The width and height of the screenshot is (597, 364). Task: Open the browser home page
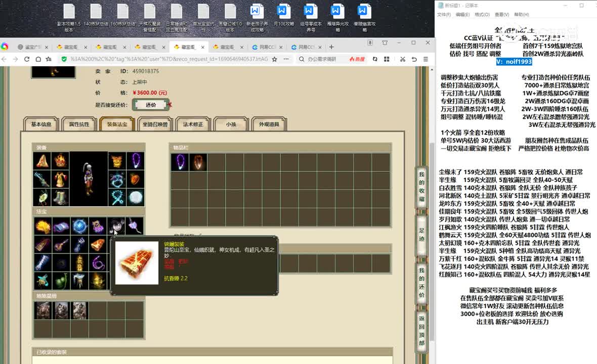pyautogui.click(x=38, y=59)
